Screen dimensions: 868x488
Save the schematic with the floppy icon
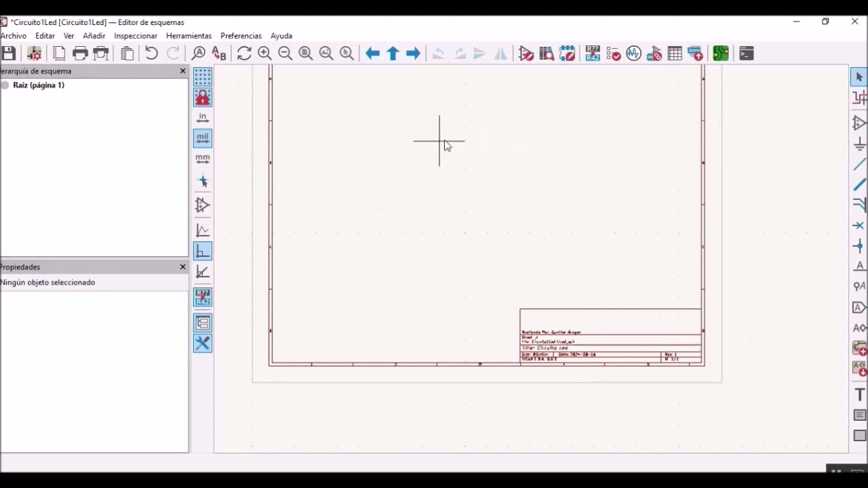8,54
